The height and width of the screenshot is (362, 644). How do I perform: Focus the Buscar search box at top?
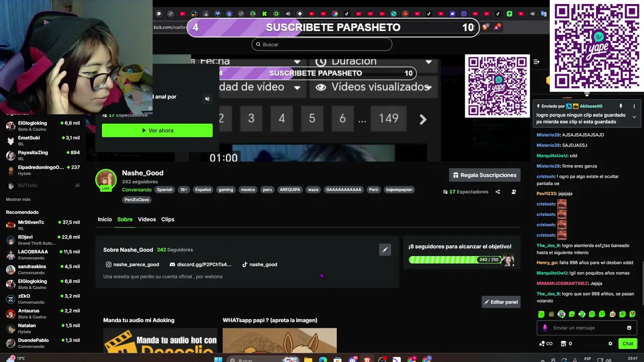click(x=321, y=44)
